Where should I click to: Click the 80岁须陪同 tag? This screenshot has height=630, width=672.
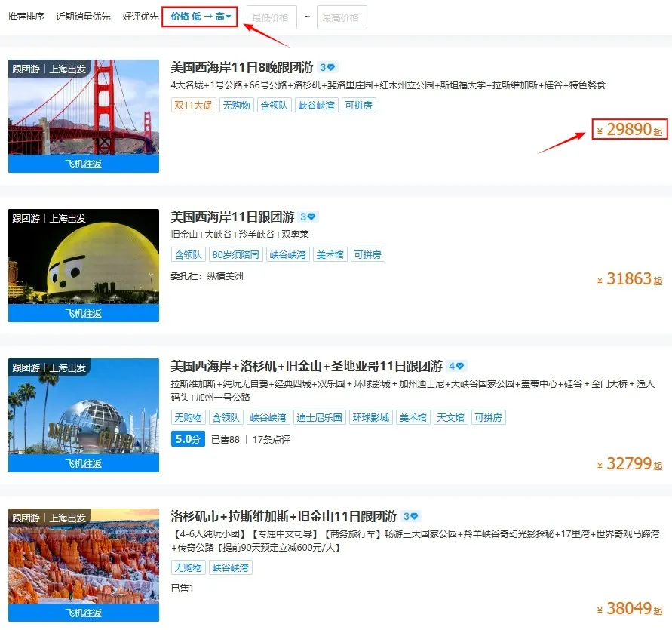[x=234, y=254]
